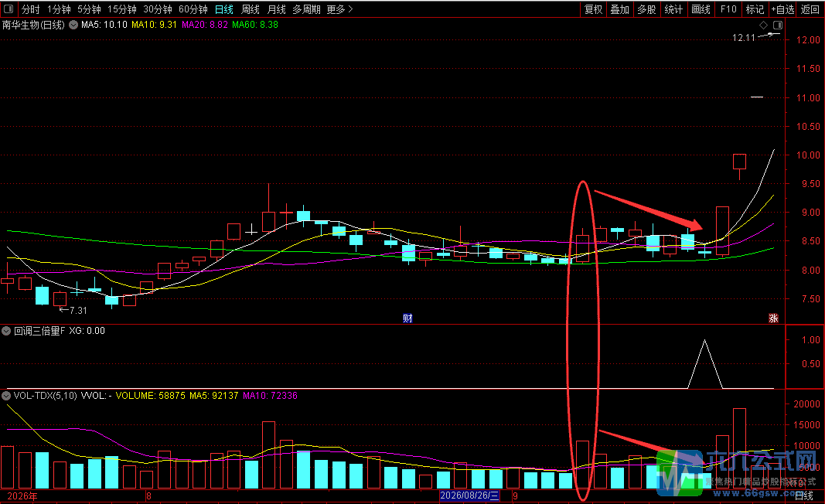Switch to the 月线 monthly chart
Viewport: 825px width, 504px height.
276,9
